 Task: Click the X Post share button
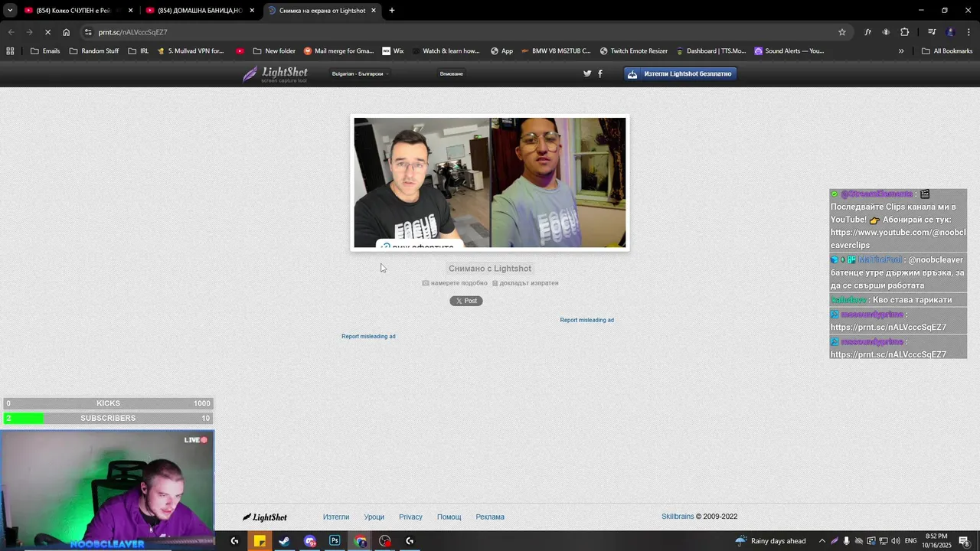[466, 301]
